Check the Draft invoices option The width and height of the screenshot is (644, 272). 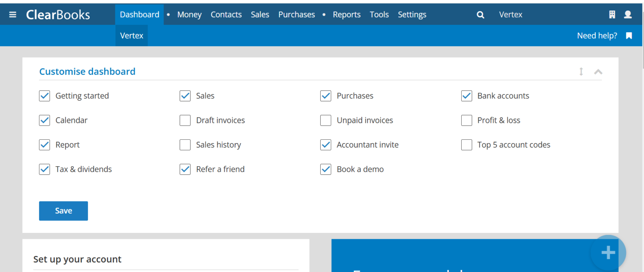[x=185, y=120]
